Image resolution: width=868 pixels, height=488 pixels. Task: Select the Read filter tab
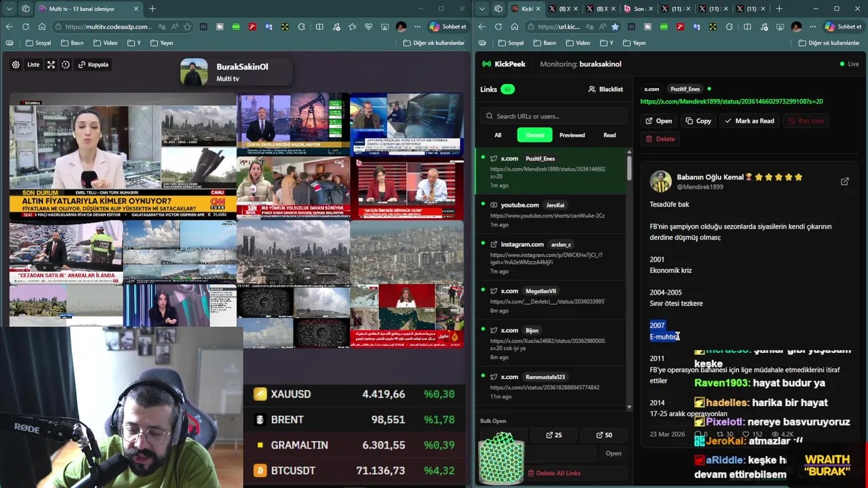click(610, 135)
